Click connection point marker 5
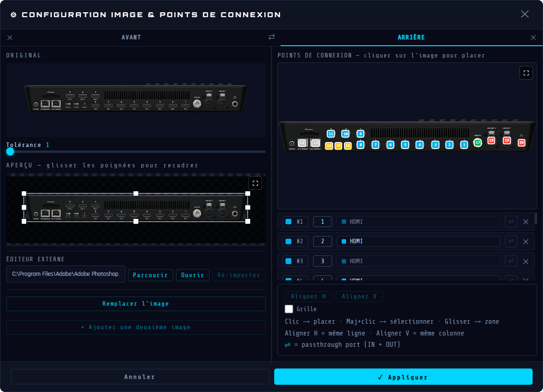Image resolution: width=543 pixels, height=392 pixels. tap(405, 145)
